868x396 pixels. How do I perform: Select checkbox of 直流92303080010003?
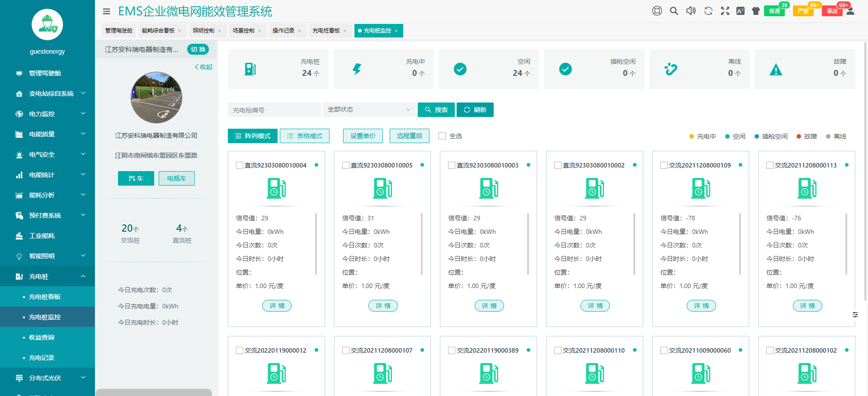pos(452,165)
